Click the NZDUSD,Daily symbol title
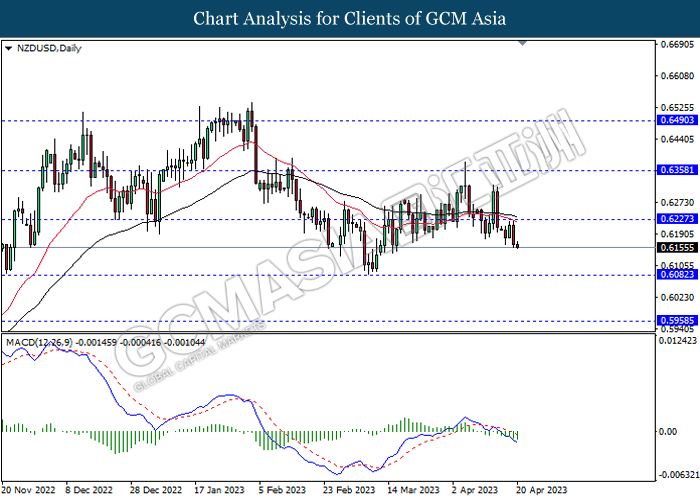 coord(49,48)
